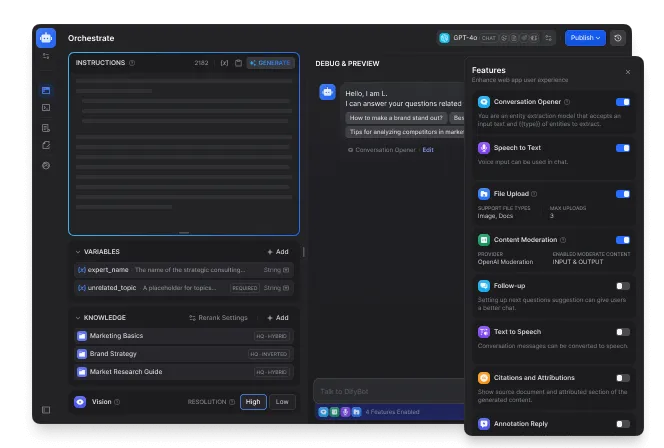Screen dimensions: 664x448
Task: Click Edit link next to Conversation Opener
Action: [428, 150]
